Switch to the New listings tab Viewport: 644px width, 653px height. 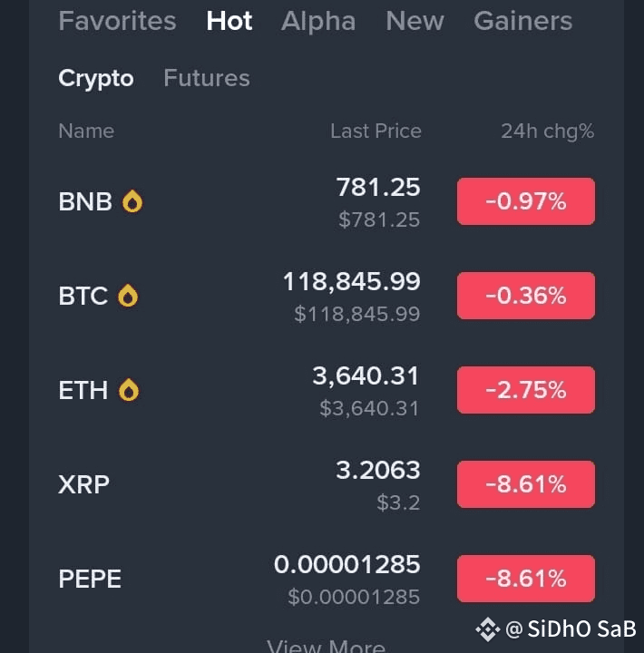415,21
